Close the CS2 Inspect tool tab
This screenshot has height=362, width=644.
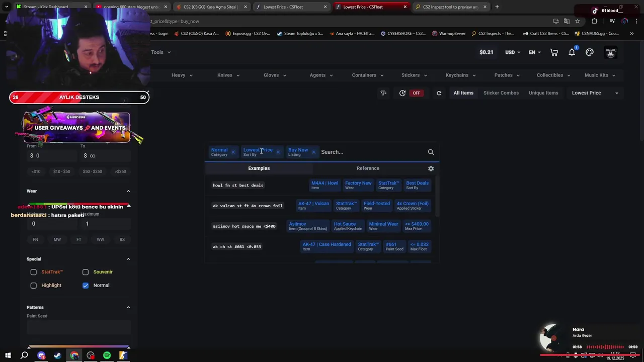(x=485, y=7)
